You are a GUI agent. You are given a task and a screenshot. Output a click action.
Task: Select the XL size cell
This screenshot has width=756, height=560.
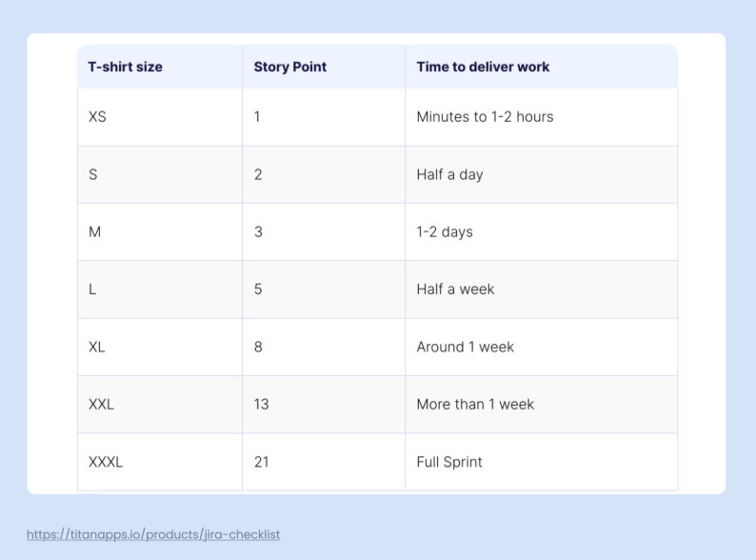(x=97, y=347)
